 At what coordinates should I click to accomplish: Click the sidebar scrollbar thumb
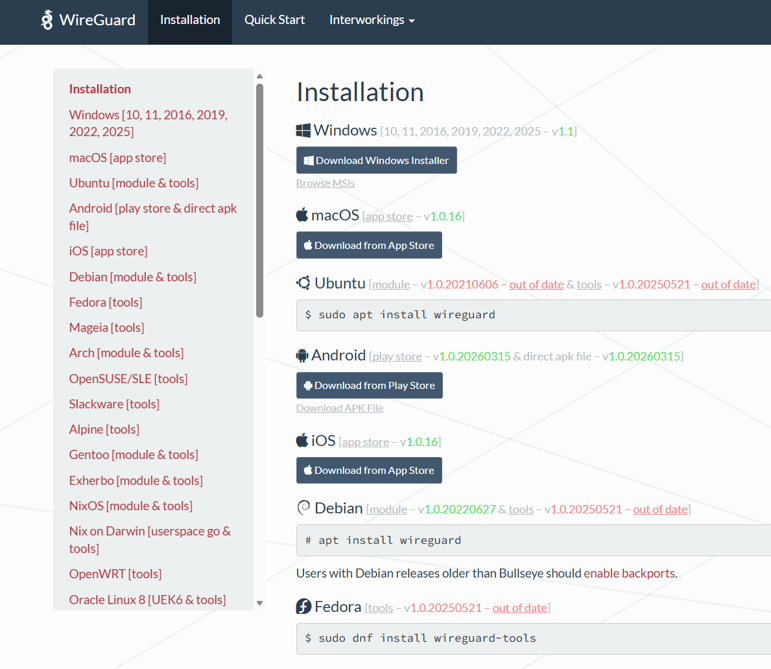coord(260,201)
